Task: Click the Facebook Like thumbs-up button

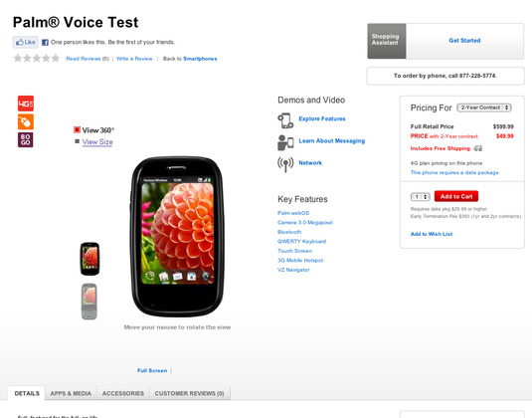Action: [x=26, y=42]
